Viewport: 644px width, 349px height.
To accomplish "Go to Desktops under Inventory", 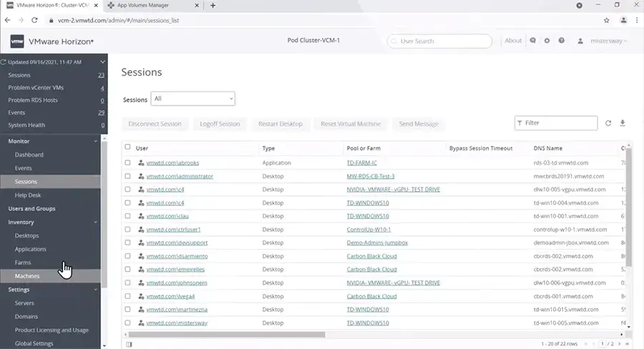I will (26, 236).
